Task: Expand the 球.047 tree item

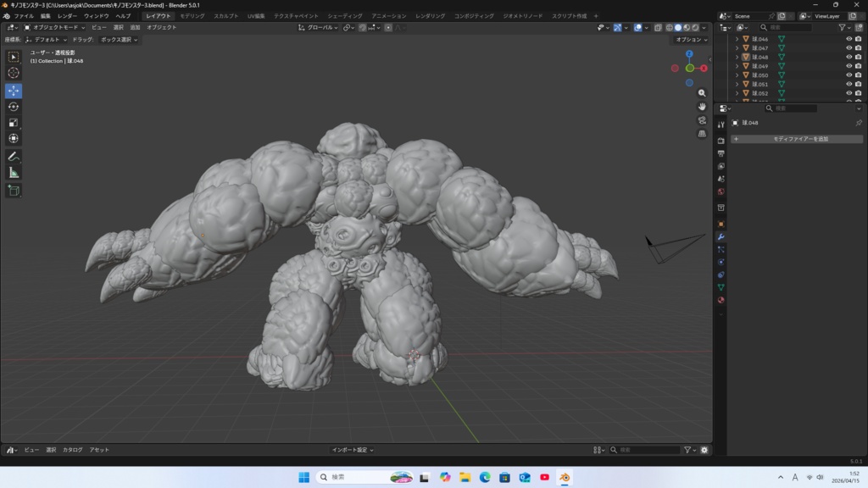Action: point(737,48)
